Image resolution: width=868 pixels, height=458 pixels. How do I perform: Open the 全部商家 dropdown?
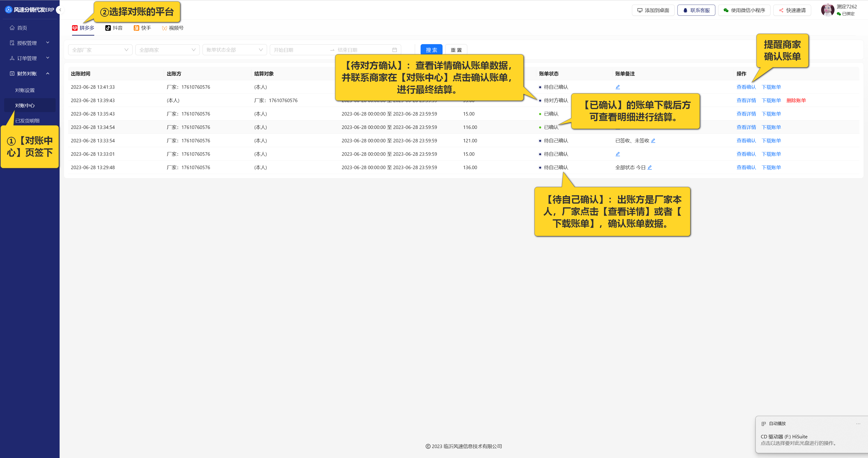pyautogui.click(x=167, y=50)
